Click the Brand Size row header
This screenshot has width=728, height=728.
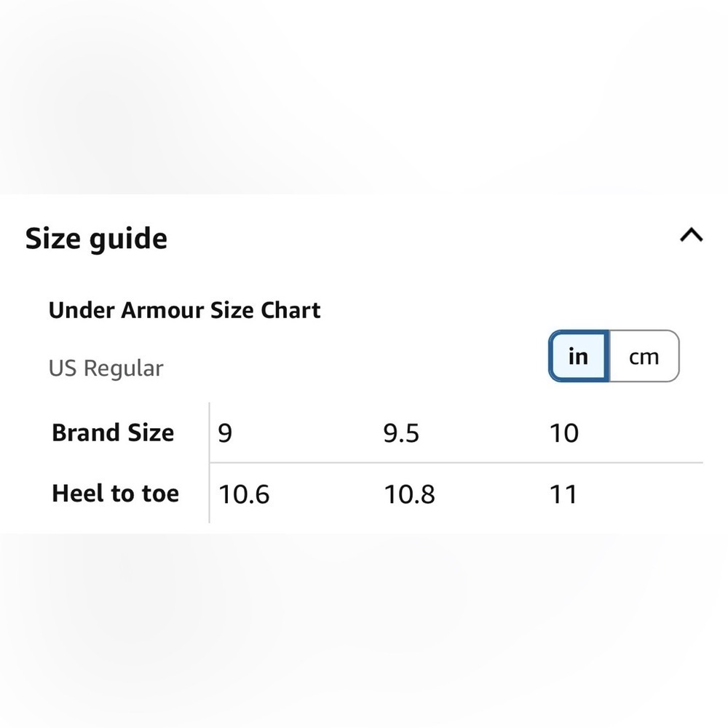tap(113, 432)
